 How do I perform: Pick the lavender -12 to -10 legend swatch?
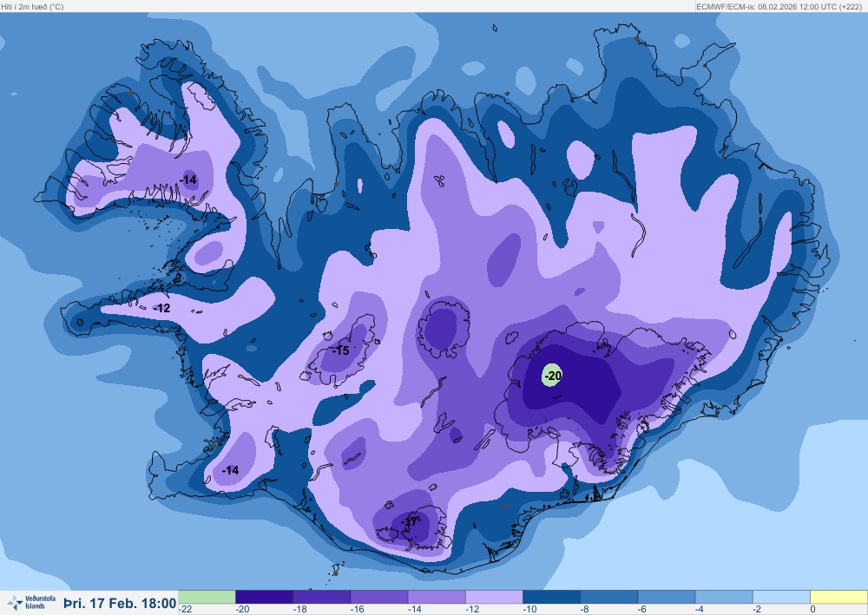(x=494, y=597)
